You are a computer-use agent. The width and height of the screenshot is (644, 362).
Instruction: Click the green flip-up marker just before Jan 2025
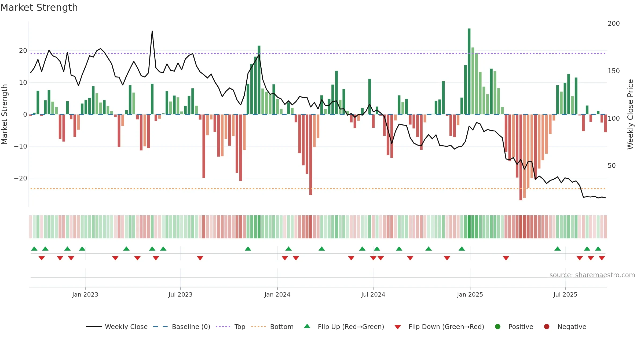click(x=462, y=249)
